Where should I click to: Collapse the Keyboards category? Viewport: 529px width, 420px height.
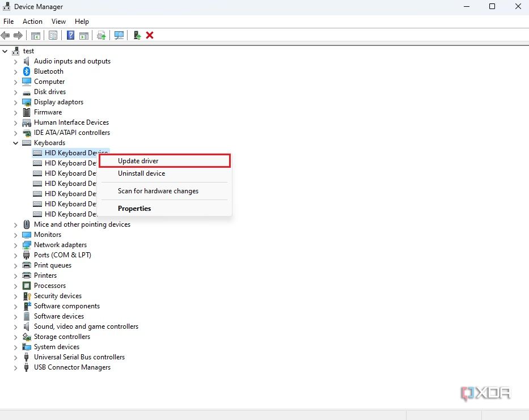pyautogui.click(x=15, y=142)
